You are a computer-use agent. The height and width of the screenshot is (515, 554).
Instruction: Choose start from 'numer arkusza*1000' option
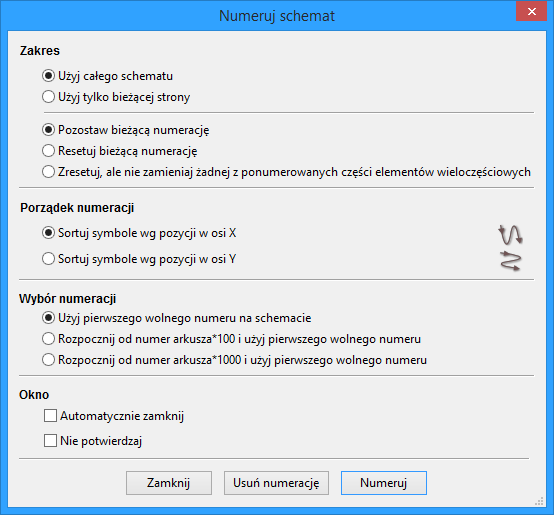point(234,360)
